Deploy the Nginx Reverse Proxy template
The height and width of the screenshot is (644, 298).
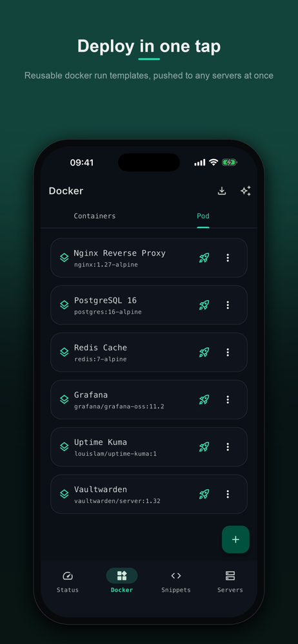[204, 258]
